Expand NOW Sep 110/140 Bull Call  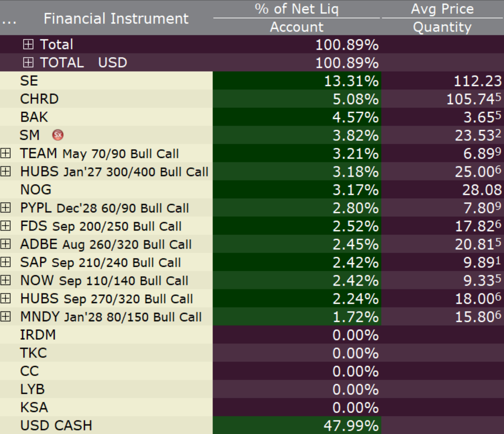5,281
